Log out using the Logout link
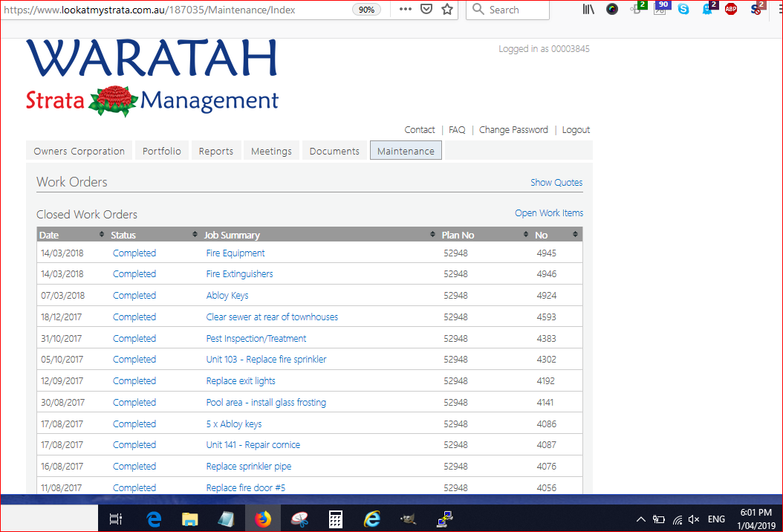The width and height of the screenshot is (783, 532). pyautogui.click(x=576, y=130)
